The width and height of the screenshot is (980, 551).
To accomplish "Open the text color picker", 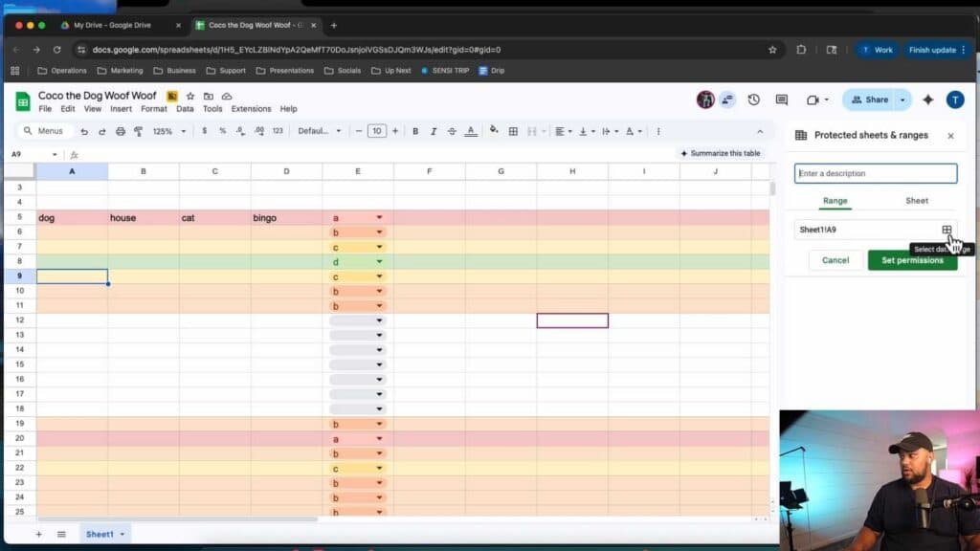I will [x=471, y=131].
